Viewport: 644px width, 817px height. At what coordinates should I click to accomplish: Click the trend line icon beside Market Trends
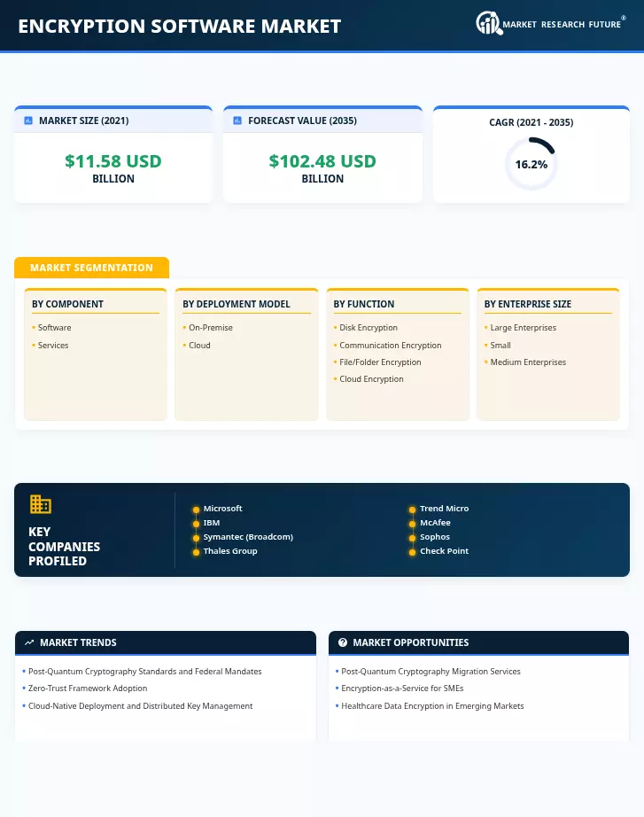point(29,642)
